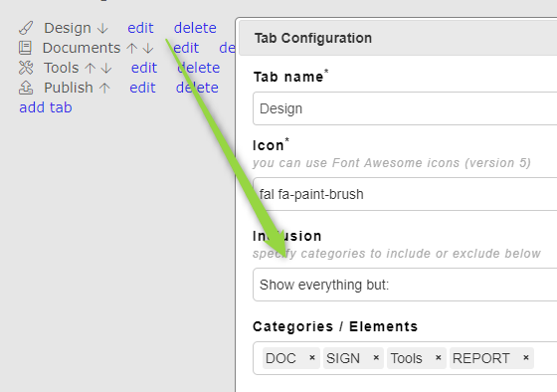Viewport: 557px width, 392px height.
Task: Open edit for the Publish tab
Action: coord(142,88)
